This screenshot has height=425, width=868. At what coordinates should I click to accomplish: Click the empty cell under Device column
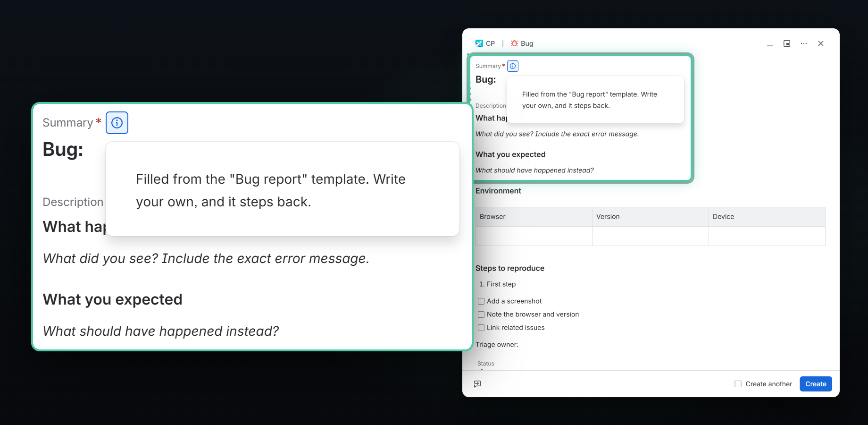pyautogui.click(x=767, y=236)
